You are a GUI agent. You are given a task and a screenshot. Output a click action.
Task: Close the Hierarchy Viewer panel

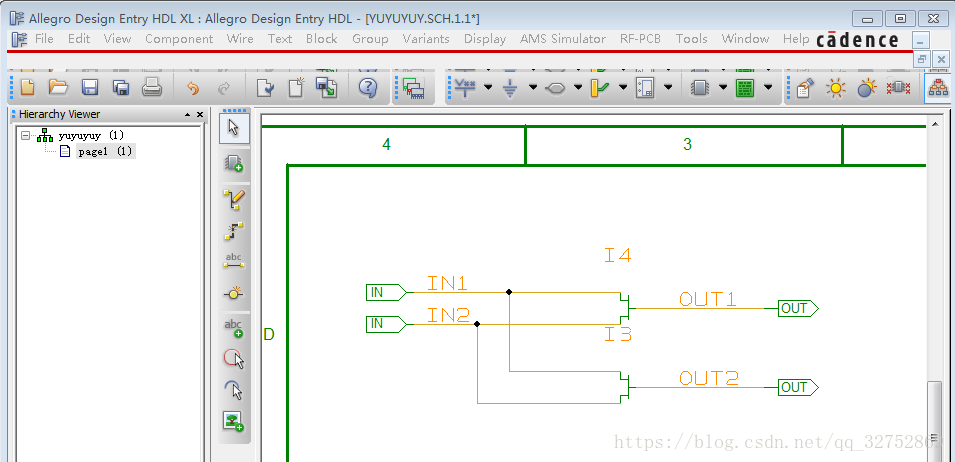(200, 115)
